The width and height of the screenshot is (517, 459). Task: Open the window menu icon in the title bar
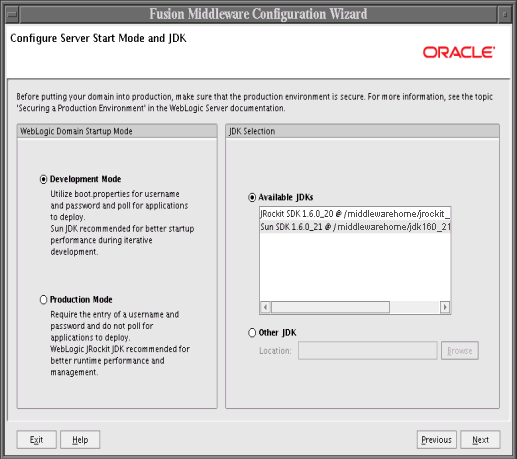tap(12, 14)
